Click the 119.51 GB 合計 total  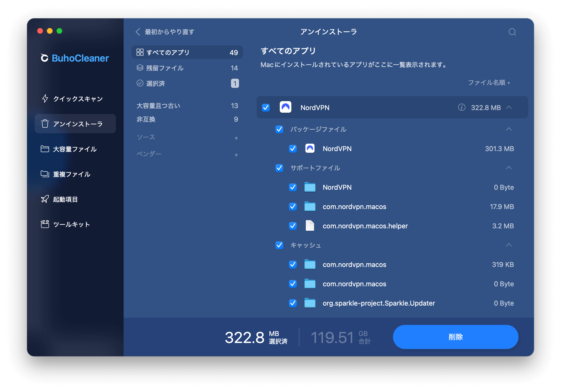click(x=341, y=337)
